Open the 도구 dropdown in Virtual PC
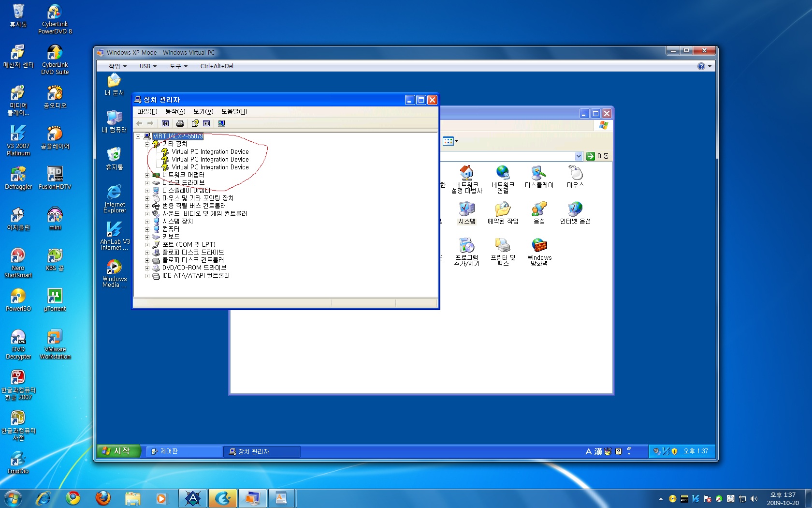 [x=178, y=66]
